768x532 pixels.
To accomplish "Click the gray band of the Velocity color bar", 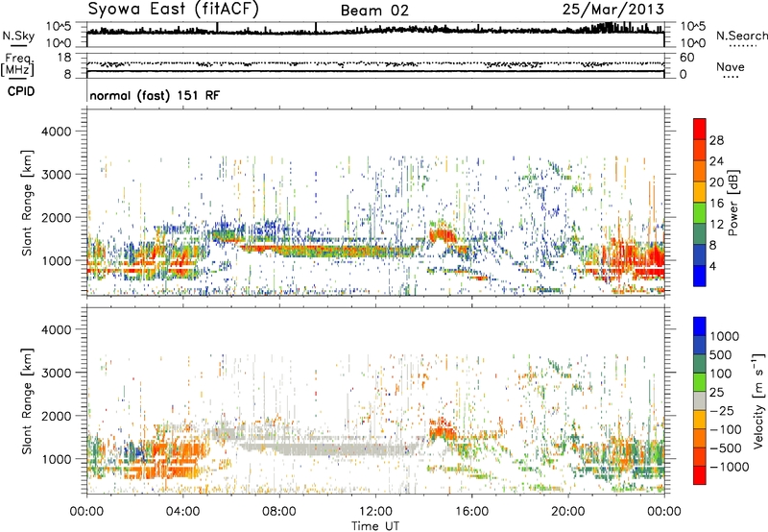I will (x=700, y=400).
